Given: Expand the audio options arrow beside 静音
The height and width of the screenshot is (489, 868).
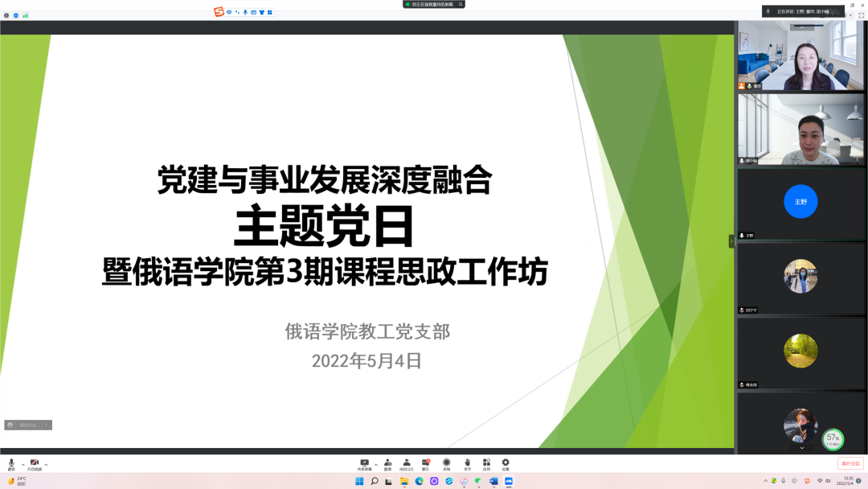Looking at the screenshot, I should coord(23,464).
